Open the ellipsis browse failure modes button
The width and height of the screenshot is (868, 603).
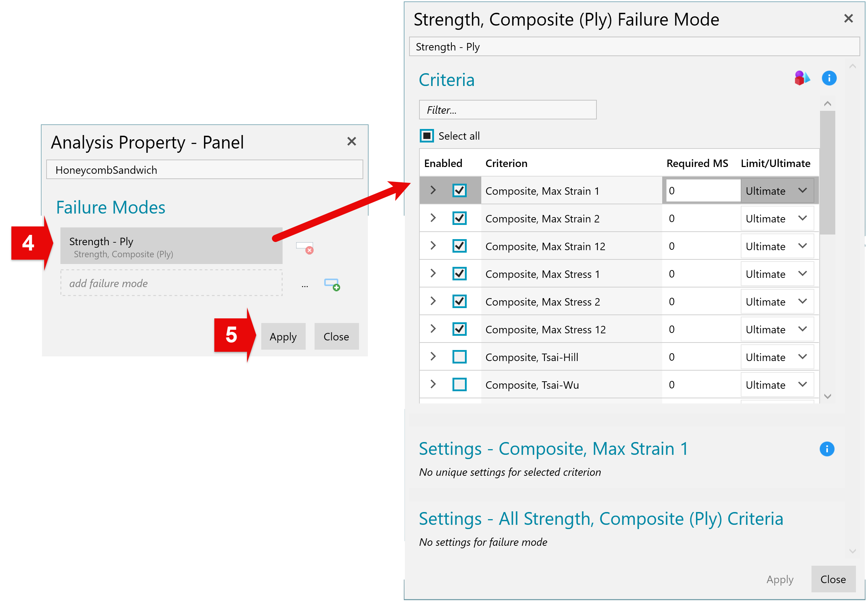[x=305, y=286]
